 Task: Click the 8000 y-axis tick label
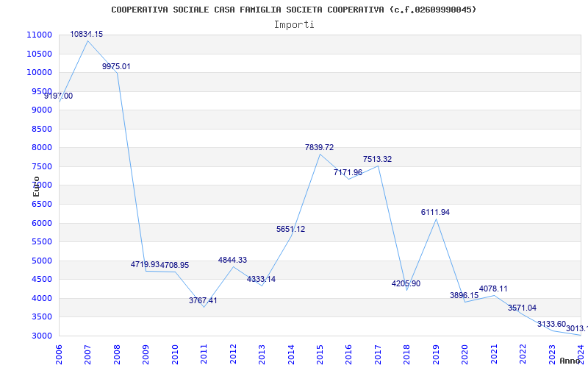(41, 148)
